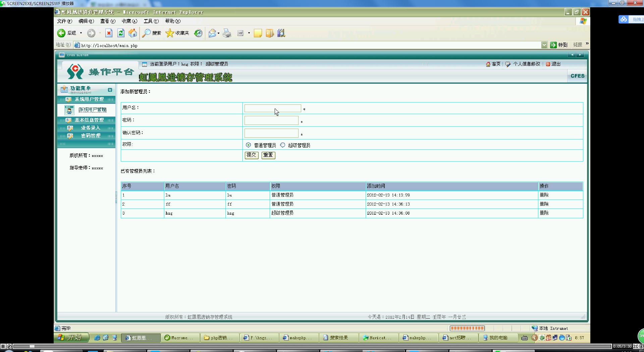The width and height of the screenshot is (644, 352).
Task: Click the History toolbar icon
Action: (x=198, y=33)
